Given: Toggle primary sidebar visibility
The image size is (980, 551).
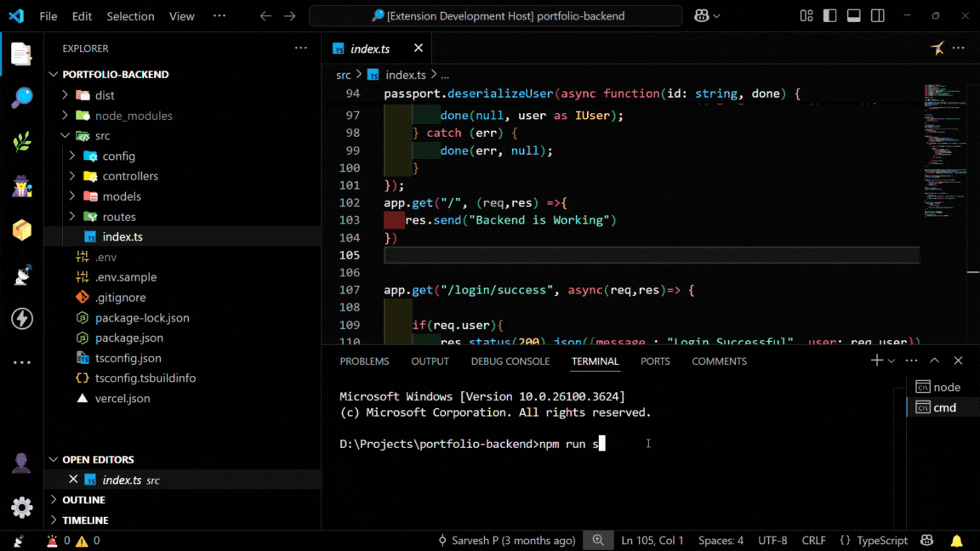Looking at the screenshot, I should [829, 15].
